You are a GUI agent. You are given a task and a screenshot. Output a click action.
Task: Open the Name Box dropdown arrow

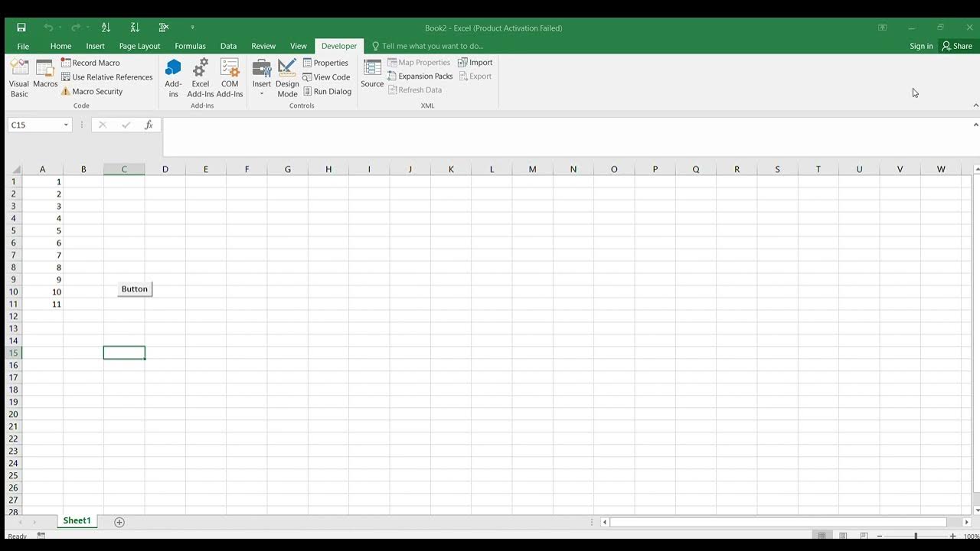66,125
